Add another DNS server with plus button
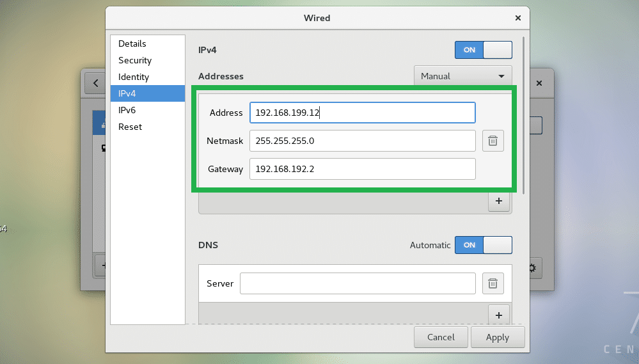The width and height of the screenshot is (639, 364). click(x=499, y=314)
